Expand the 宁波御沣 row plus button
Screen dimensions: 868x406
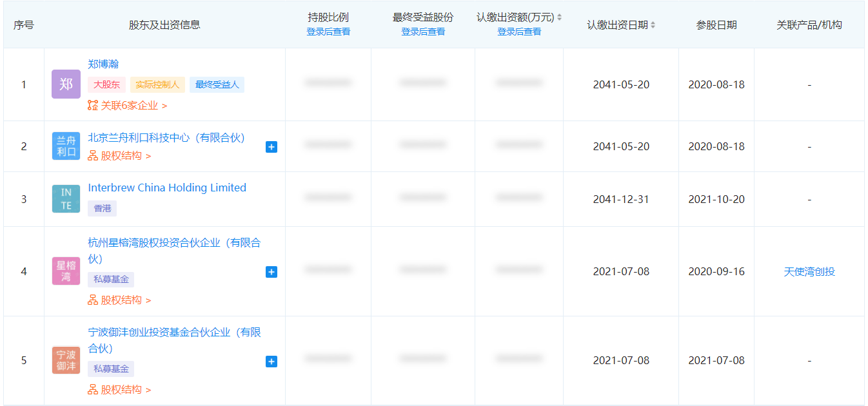tap(271, 362)
